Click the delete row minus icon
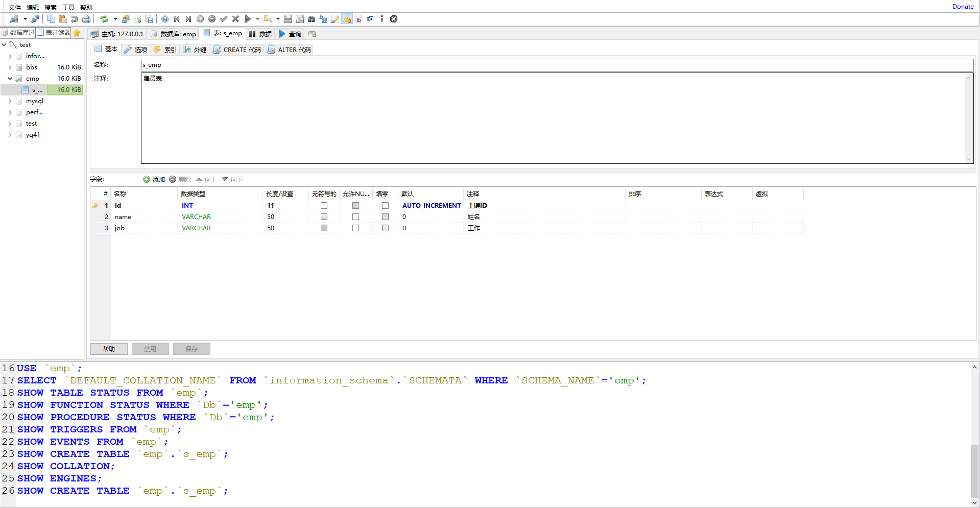The width and height of the screenshot is (980, 508). pos(212,19)
